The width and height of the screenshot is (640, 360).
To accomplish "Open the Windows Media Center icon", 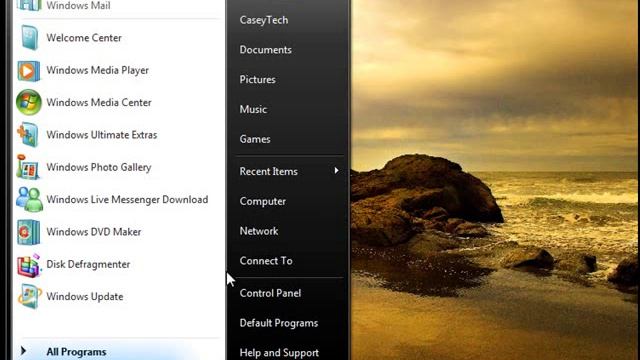I will (x=29, y=102).
